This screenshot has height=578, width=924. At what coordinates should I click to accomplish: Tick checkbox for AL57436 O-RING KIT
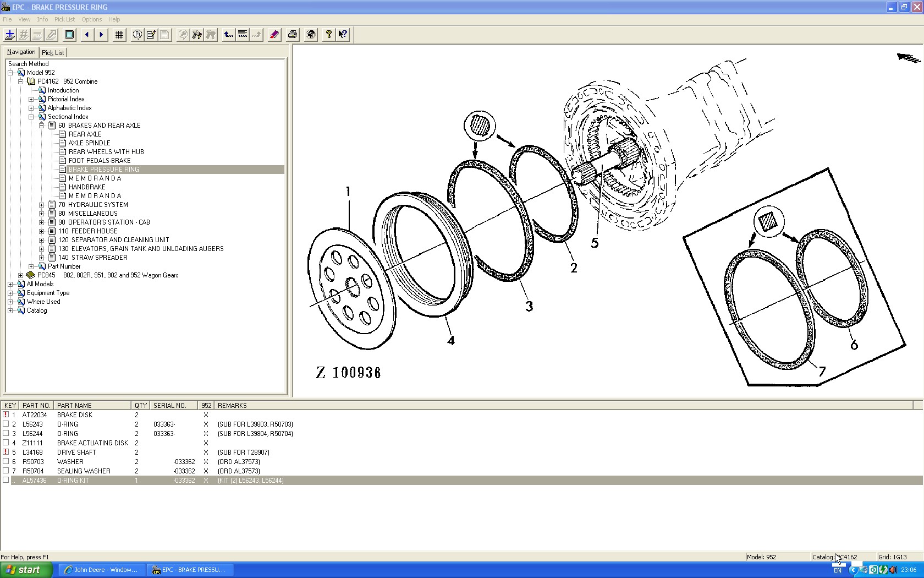click(6, 480)
